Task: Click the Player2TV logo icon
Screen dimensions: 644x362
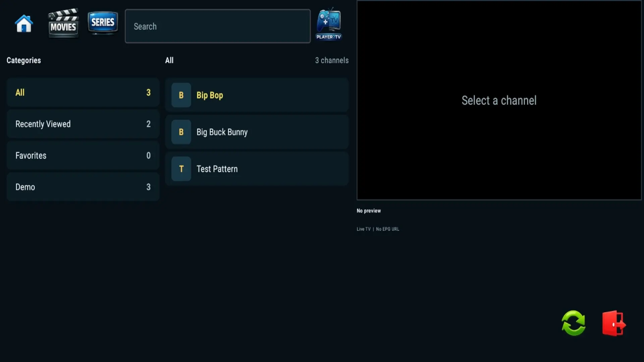Action: click(329, 23)
